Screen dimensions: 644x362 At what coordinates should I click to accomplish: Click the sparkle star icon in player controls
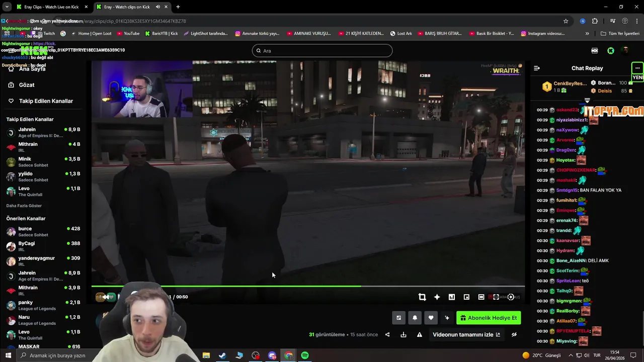pyautogui.click(x=437, y=297)
